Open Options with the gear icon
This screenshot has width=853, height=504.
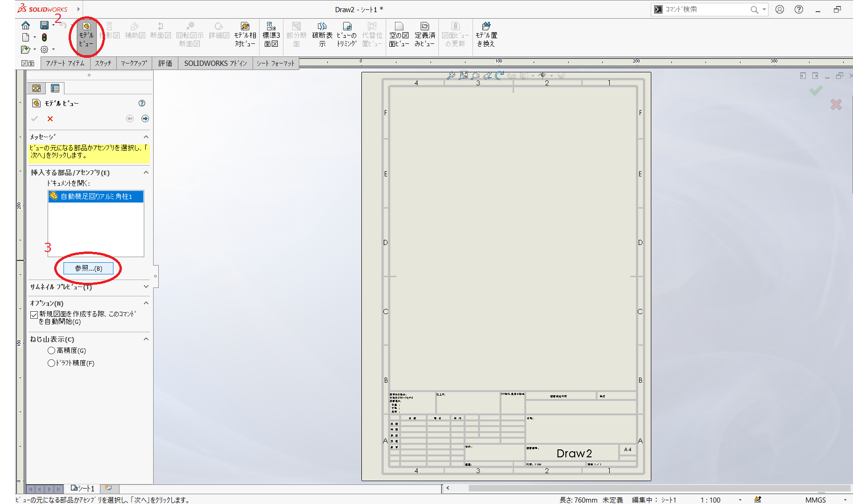tap(44, 49)
